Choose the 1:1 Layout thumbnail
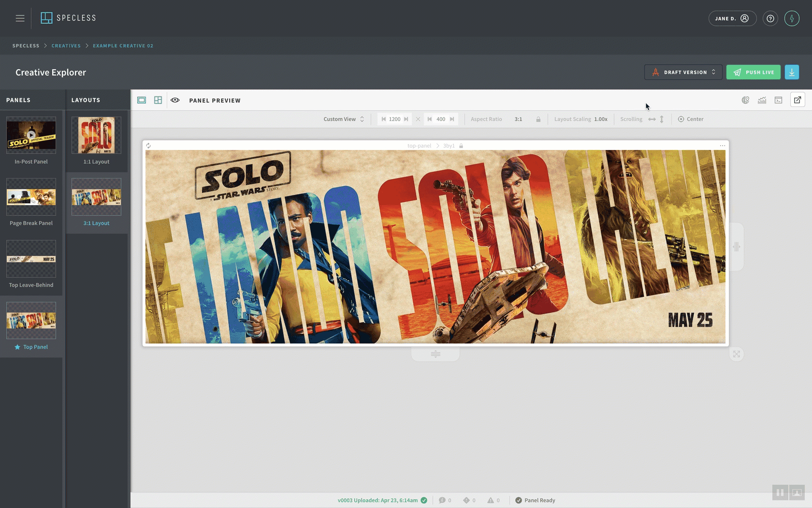This screenshot has width=812, height=508. (x=96, y=135)
